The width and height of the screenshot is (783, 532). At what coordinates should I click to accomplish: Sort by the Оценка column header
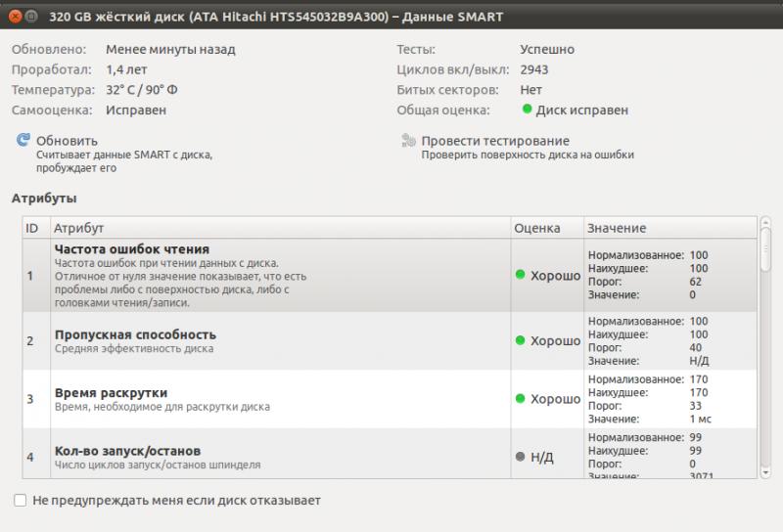click(546, 228)
